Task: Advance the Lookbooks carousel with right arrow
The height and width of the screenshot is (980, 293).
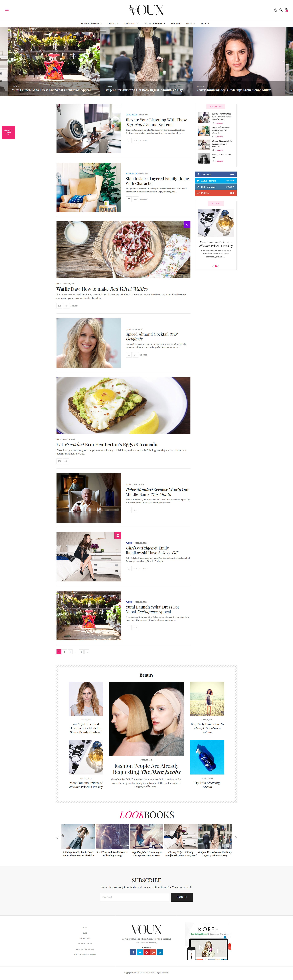Action: point(235,838)
